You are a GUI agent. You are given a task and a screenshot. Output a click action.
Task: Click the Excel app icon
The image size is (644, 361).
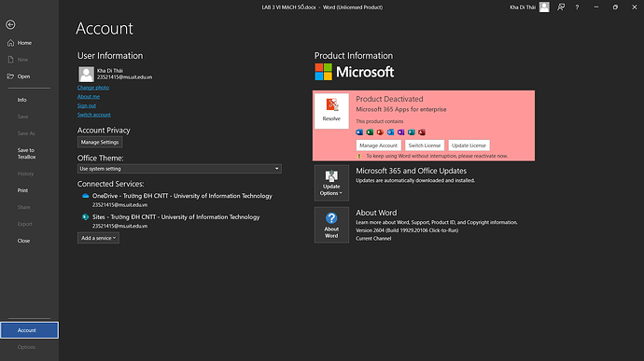point(370,132)
